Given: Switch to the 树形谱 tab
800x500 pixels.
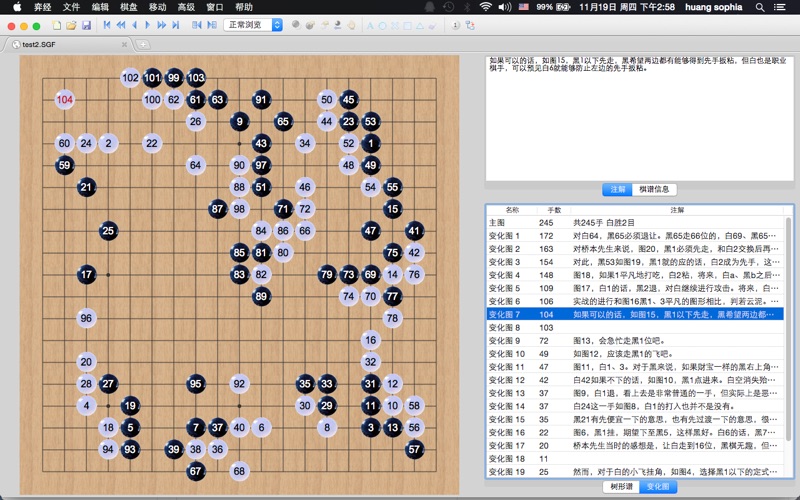Looking at the screenshot, I should click(621, 486).
